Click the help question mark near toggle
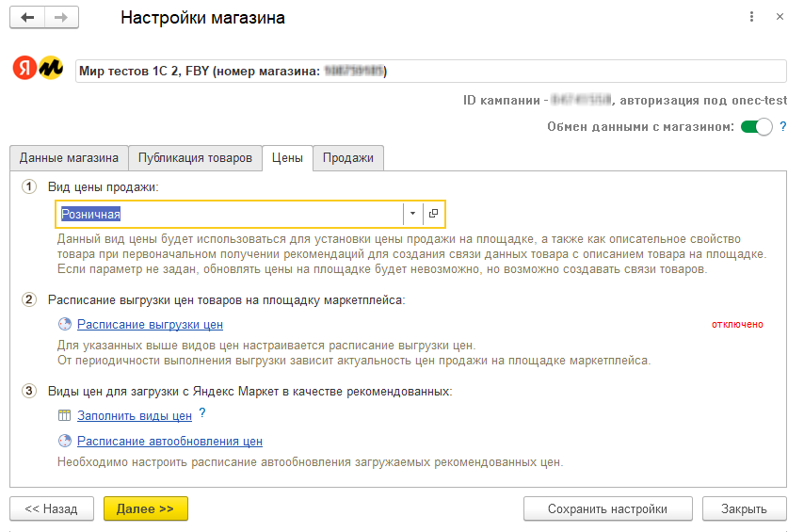804x532 pixels. [x=782, y=126]
